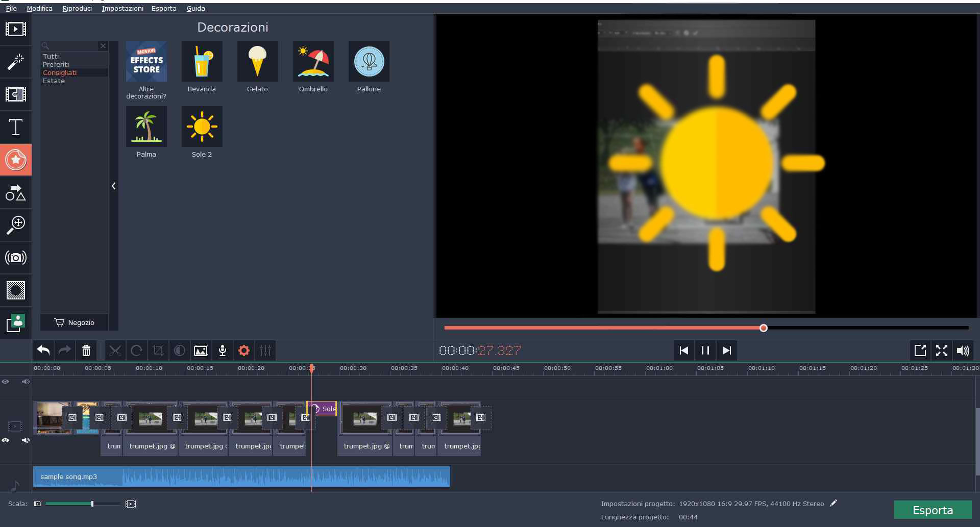Collapse the decorations category panel
Screen dimensions: 980x527
(x=114, y=186)
